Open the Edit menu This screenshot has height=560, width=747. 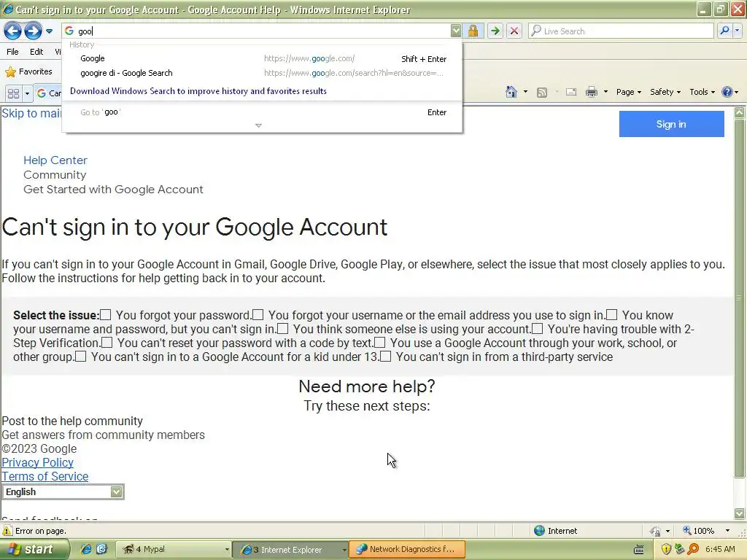tap(36, 52)
